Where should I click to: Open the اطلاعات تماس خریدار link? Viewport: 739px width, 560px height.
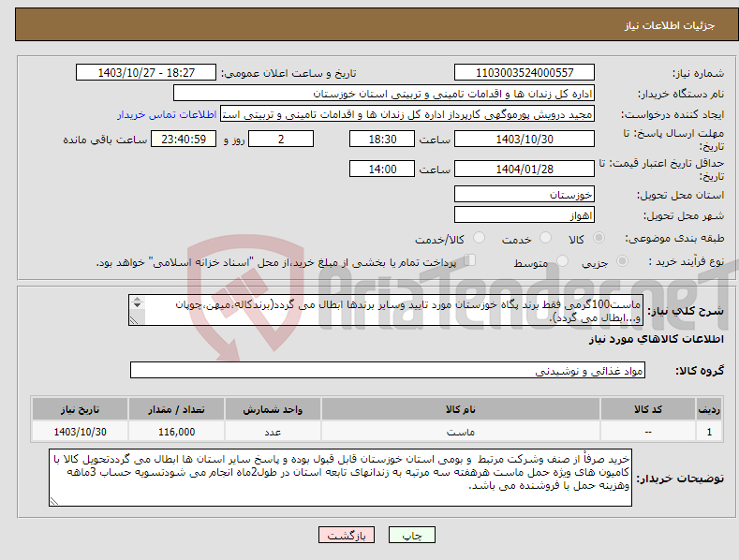pyautogui.click(x=167, y=114)
